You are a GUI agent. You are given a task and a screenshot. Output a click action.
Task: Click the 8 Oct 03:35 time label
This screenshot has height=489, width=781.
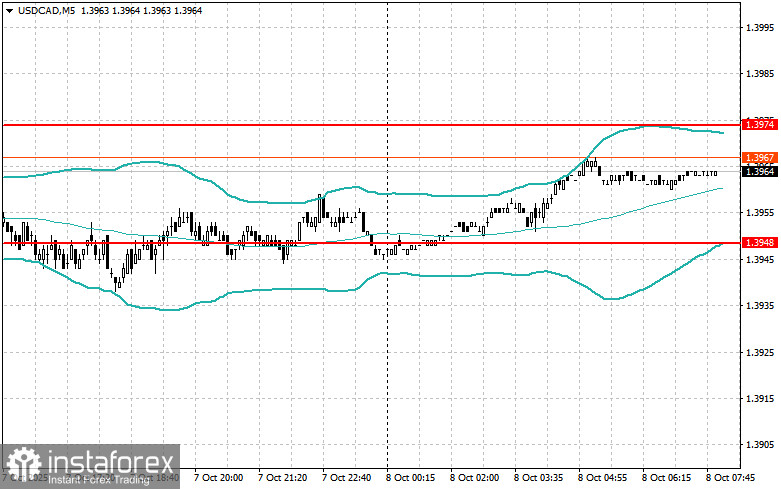coord(538,478)
